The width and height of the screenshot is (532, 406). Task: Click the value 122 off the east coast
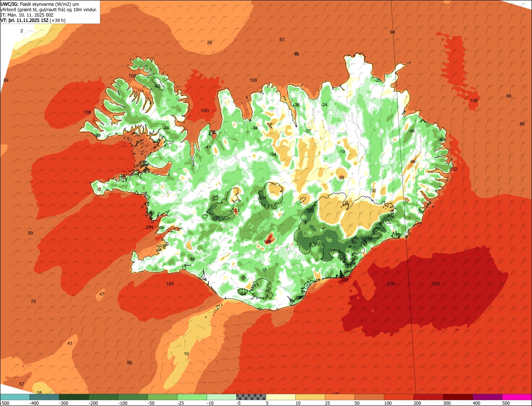tap(454, 169)
